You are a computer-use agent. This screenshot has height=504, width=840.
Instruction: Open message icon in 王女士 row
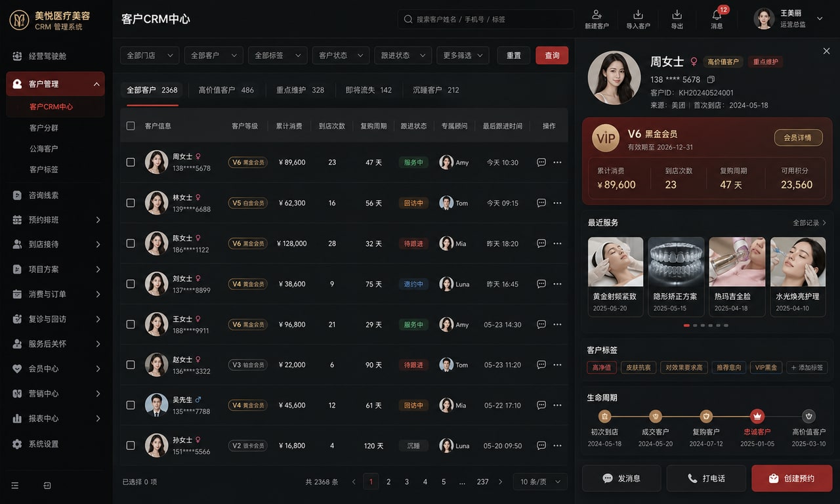click(x=541, y=324)
